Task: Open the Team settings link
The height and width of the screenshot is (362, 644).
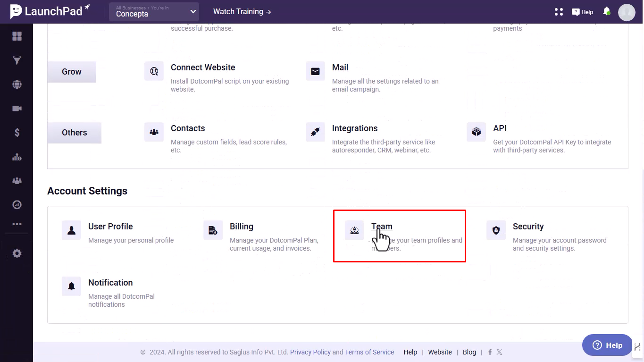Action: coord(382,227)
